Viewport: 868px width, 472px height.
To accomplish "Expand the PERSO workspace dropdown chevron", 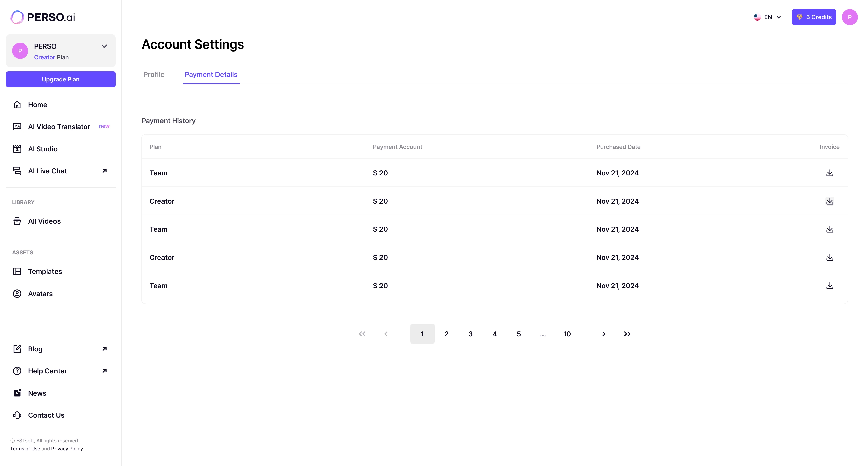I will point(104,46).
